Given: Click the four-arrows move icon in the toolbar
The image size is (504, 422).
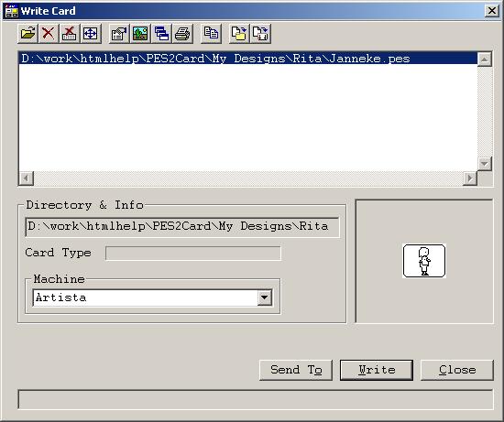Looking at the screenshot, I should 91,33.
